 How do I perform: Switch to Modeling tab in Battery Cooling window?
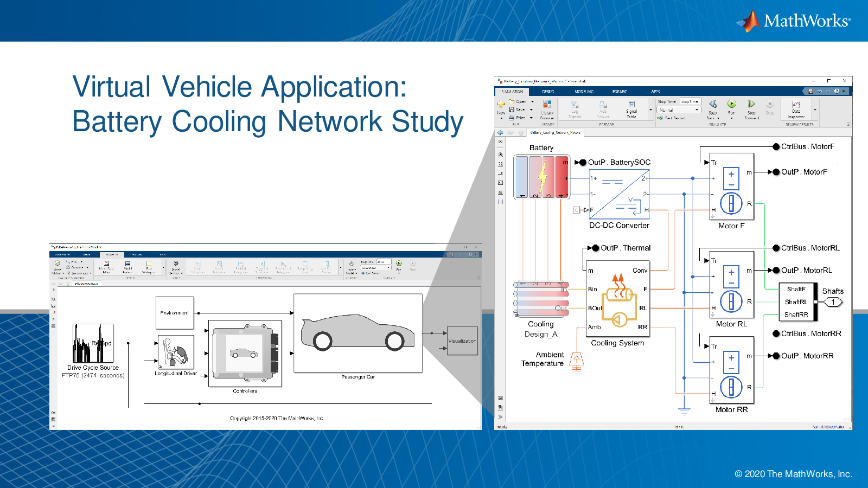pos(584,92)
